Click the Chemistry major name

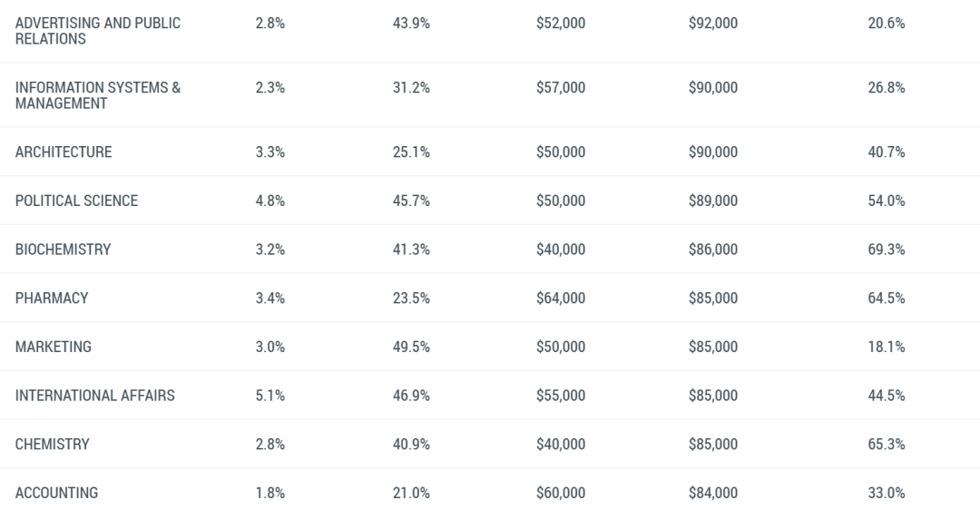coord(53,445)
